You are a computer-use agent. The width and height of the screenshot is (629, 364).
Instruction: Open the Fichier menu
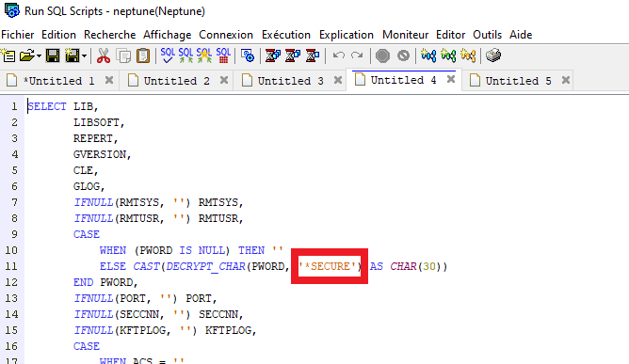point(18,35)
